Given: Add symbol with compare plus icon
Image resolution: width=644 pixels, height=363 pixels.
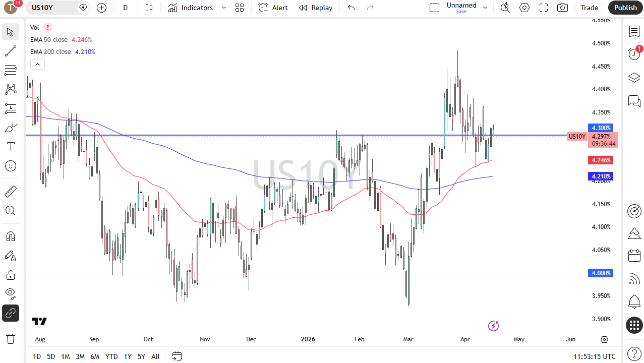Looking at the screenshot, I should [101, 8].
